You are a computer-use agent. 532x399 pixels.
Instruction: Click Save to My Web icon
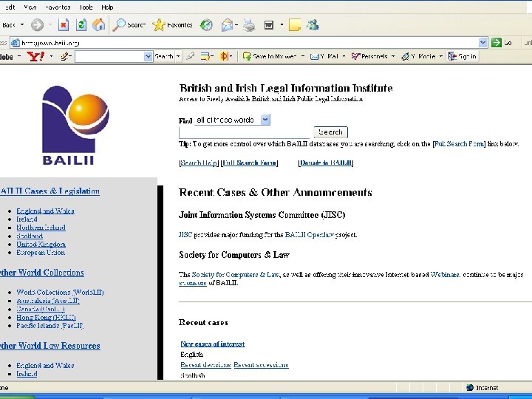click(x=247, y=56)
